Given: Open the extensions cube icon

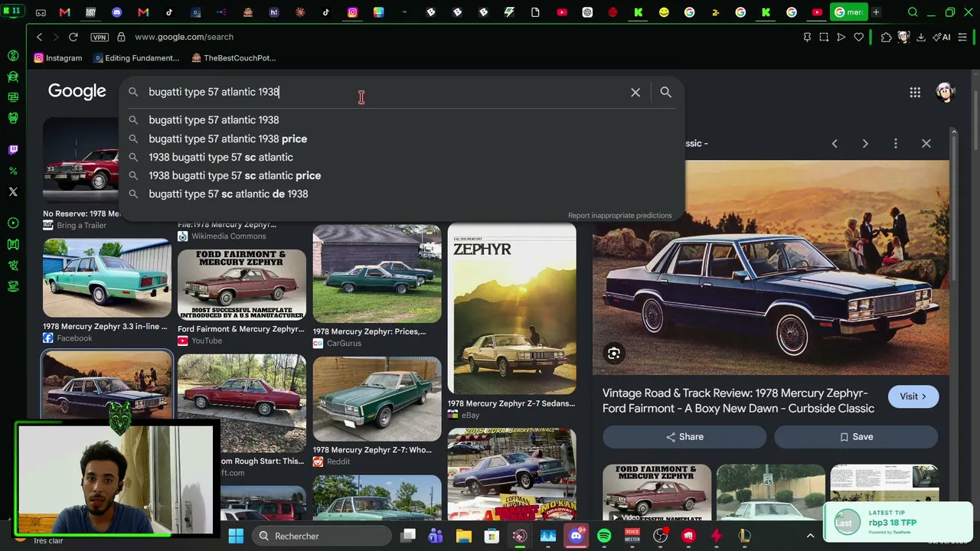Looking at the screenshot, I should click(886, 37).
